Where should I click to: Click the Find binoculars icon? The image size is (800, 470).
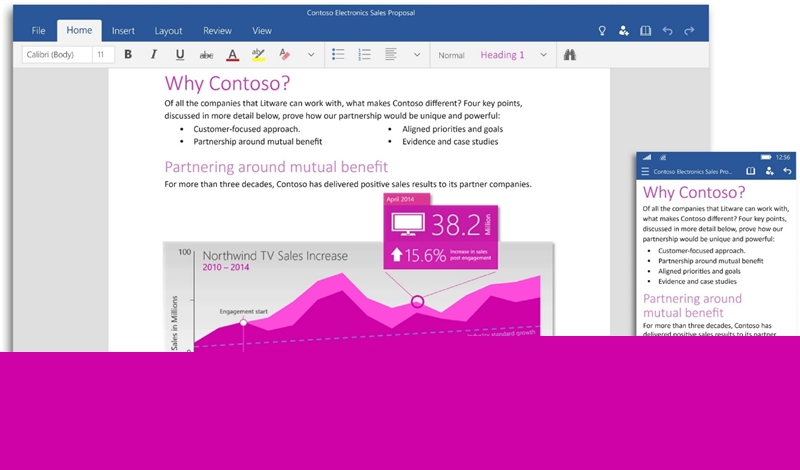[x=570, y=55]
